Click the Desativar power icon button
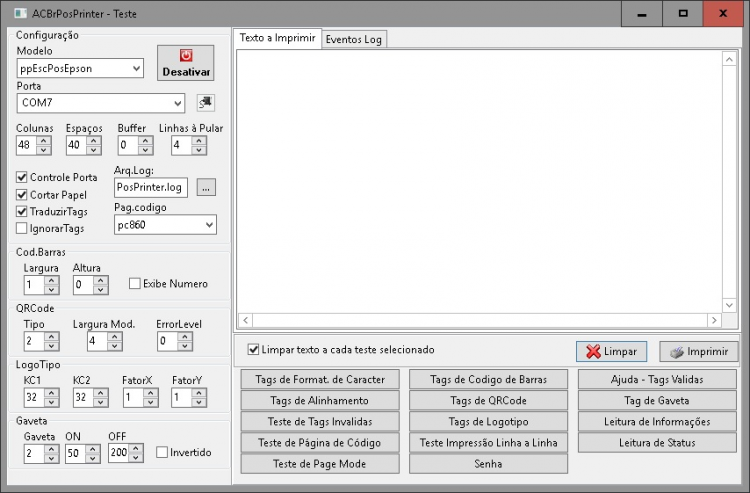The height and width of the screenshot is (493, 750). tap(186, 63)
